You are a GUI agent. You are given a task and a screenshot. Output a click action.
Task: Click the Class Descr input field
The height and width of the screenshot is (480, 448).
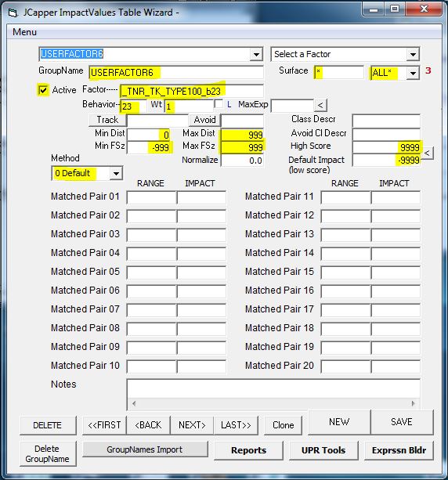click(x=386, y=121)
